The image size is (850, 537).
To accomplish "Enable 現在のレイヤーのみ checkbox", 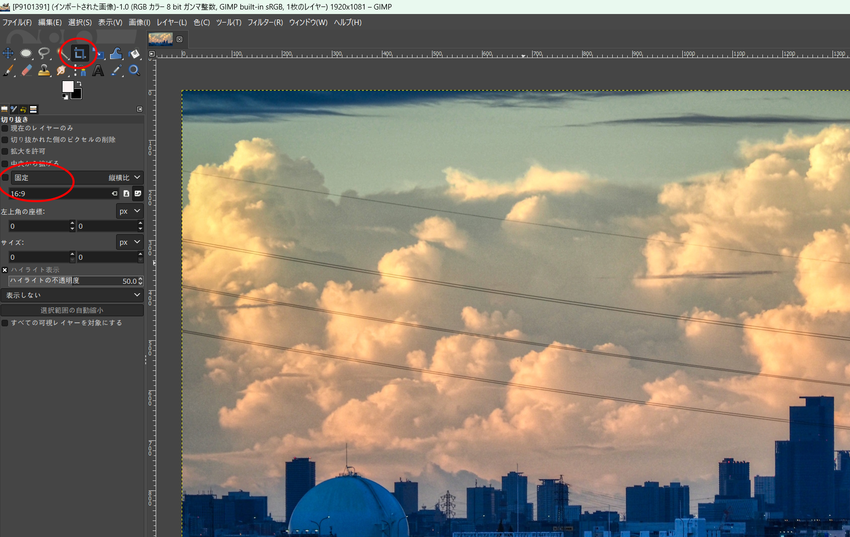I will point(5,128).
